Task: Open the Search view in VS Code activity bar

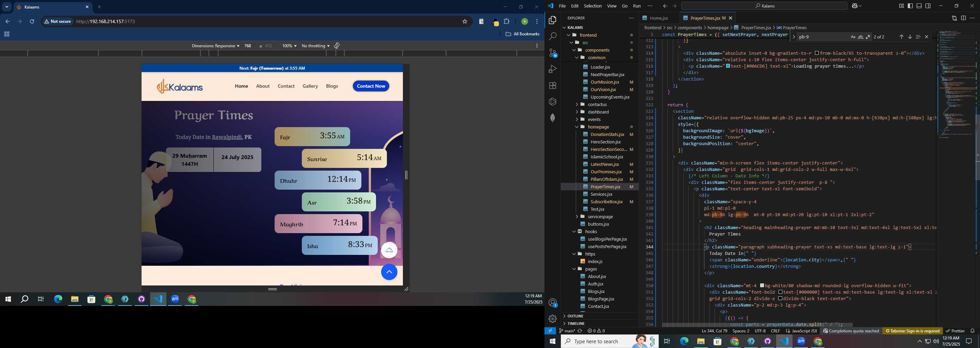Action: point(553,36)
